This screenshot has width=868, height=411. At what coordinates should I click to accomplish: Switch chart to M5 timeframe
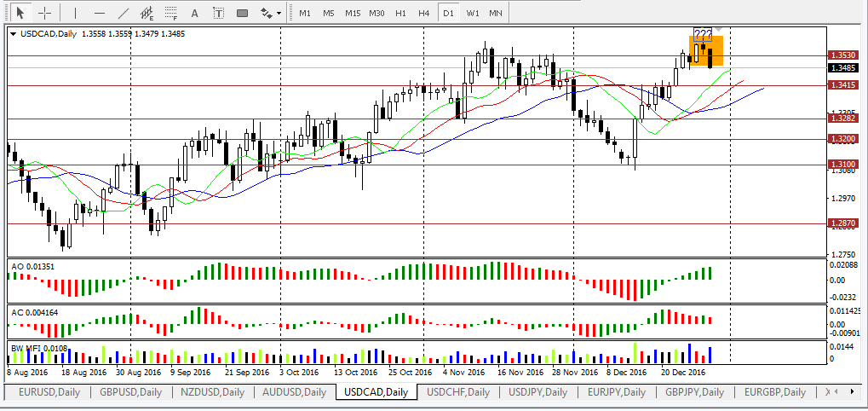click(x=329, y=13)
